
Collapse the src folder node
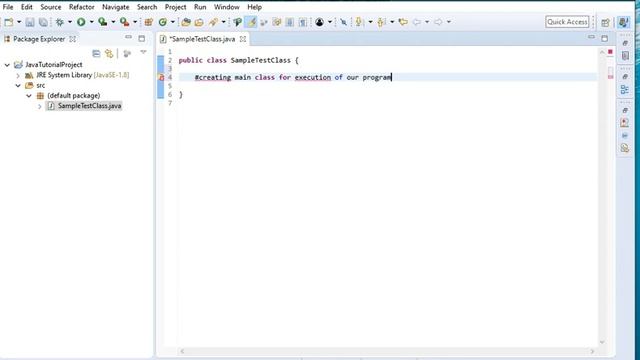tap(18, 86)
